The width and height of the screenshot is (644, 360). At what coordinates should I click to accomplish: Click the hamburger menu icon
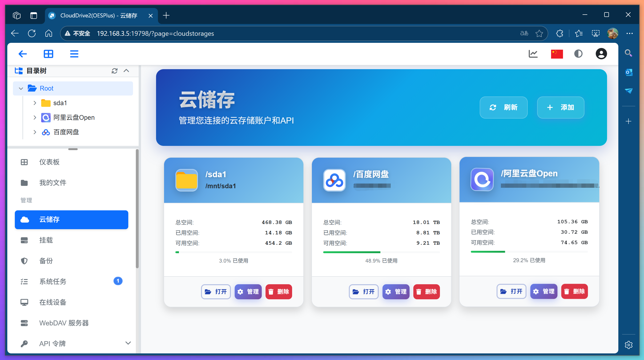coord(74,54)
